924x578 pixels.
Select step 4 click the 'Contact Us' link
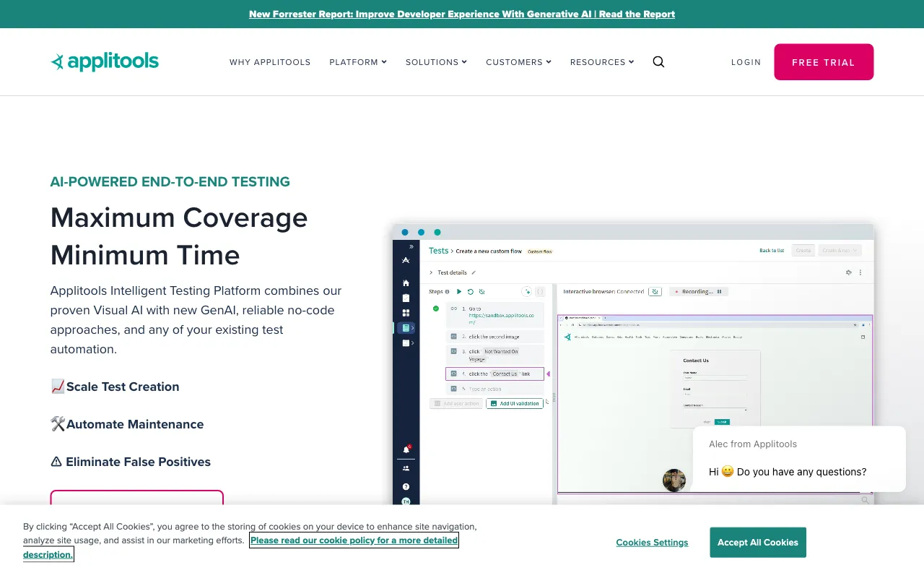pos(494,374)
